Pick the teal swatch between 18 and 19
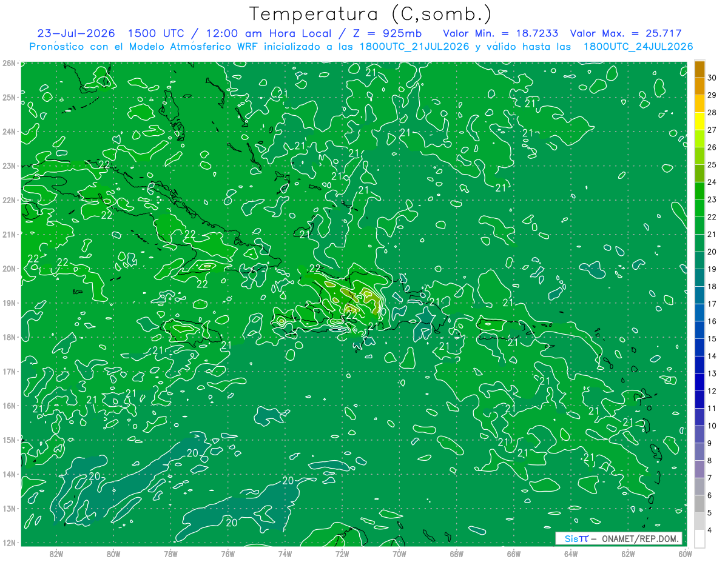The height and width of the screenshot is (562, 728). (699, 278)
